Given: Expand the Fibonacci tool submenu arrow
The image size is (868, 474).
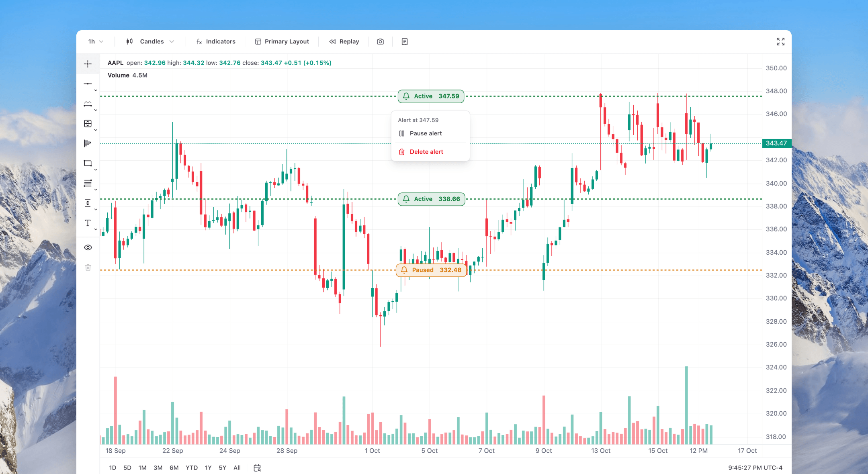Looking at the screenshot, I should pyautogui.click(x=96, y=190).
